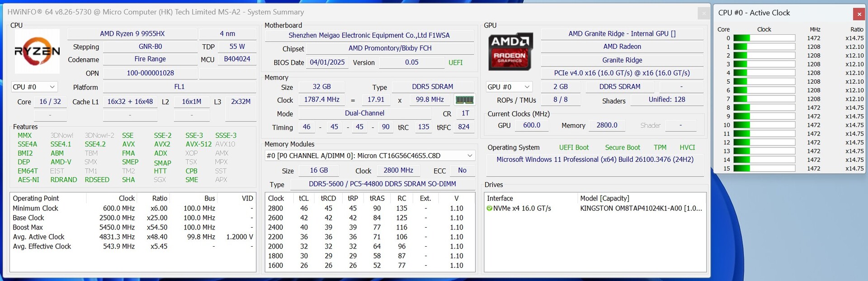Click the SHA feature label
Image resolution: width=868 pixels, height=281 pixels.
coord(128,180)
